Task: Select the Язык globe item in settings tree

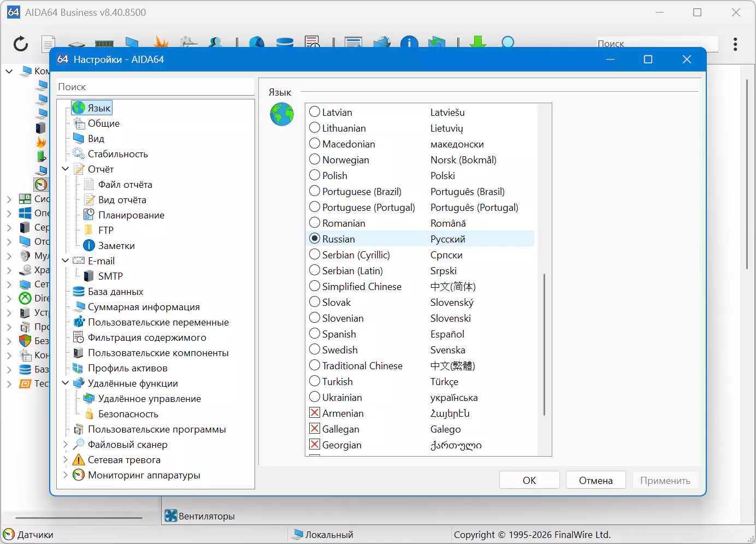Action: (92, 108)
